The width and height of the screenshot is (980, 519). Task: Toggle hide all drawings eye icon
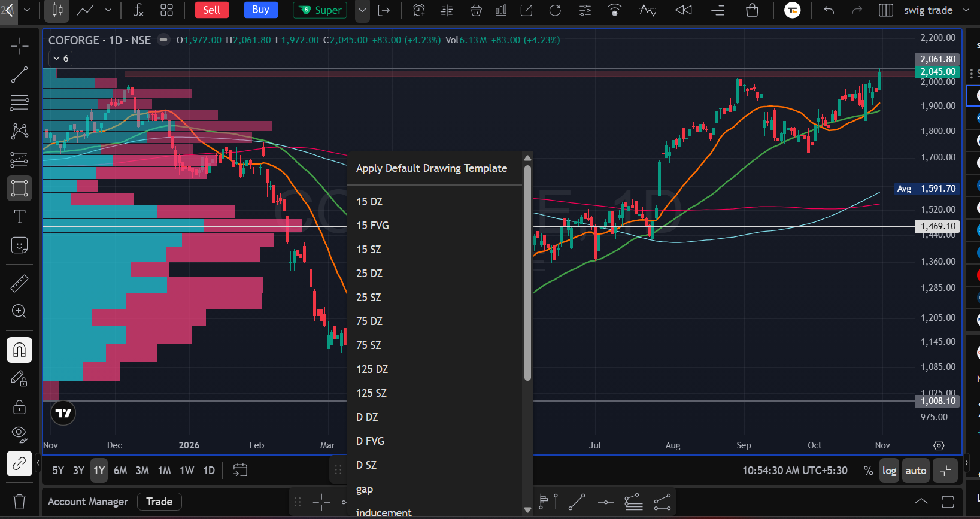coord(19,435)
